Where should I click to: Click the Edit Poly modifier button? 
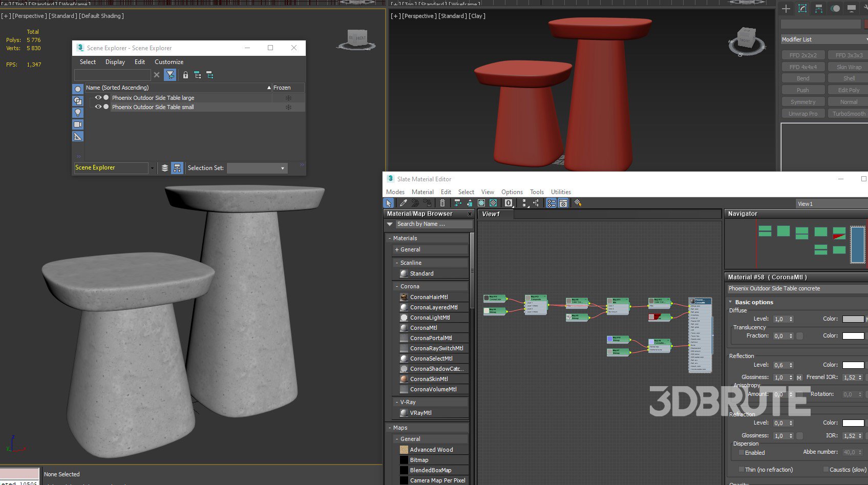click(848, 90)
